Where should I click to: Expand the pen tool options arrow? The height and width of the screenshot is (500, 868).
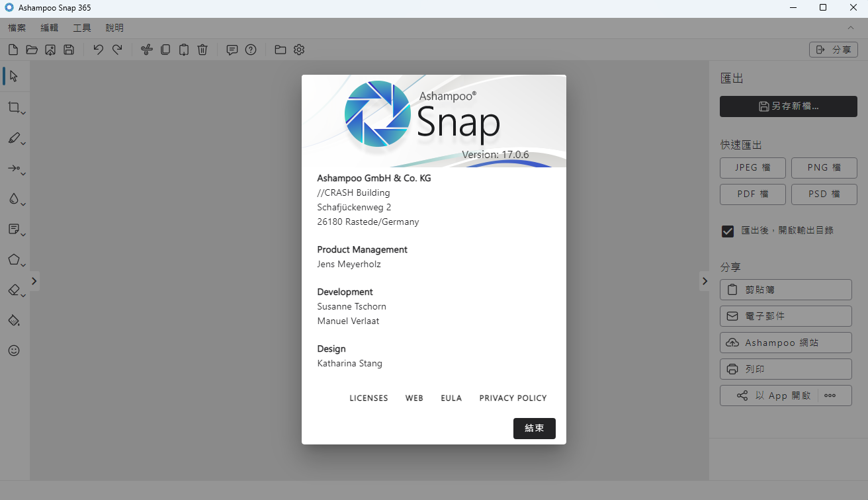[24, 144]
